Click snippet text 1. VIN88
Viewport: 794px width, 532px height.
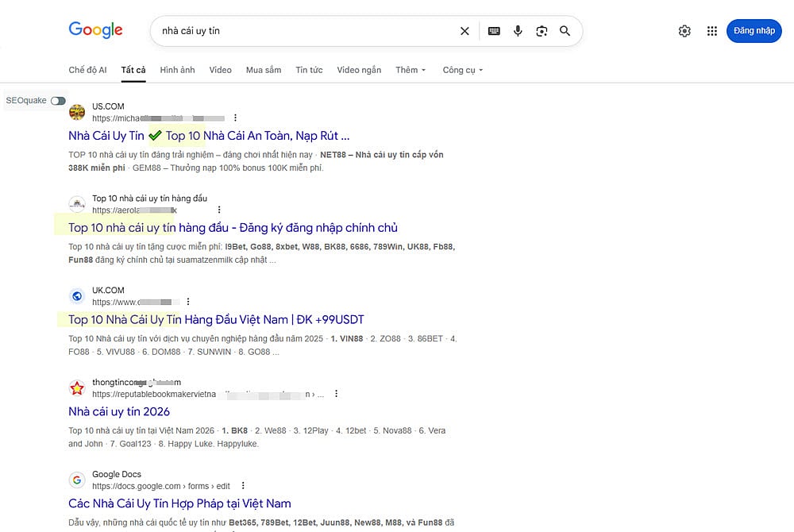pos(347,338)
